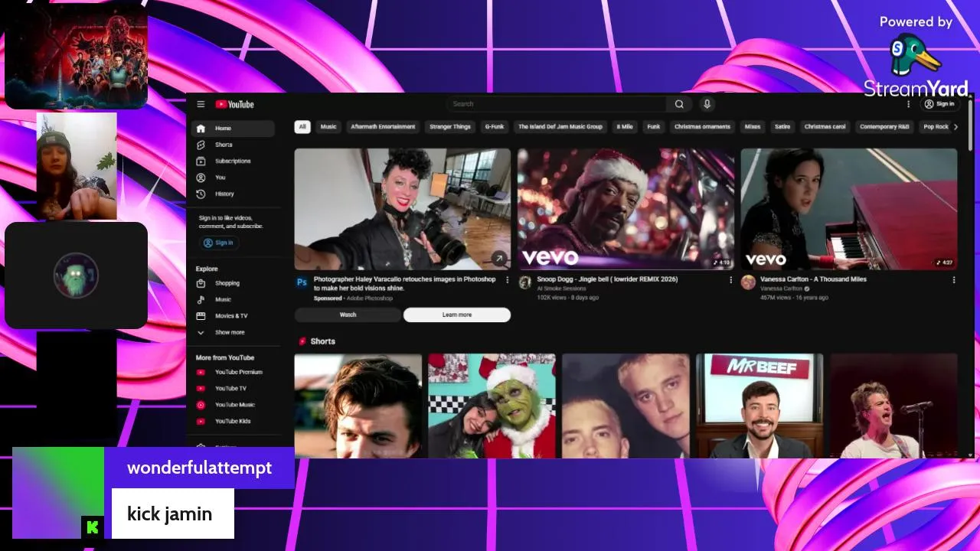Open the YouTube hamburger guide menu

tap(201, 104)
